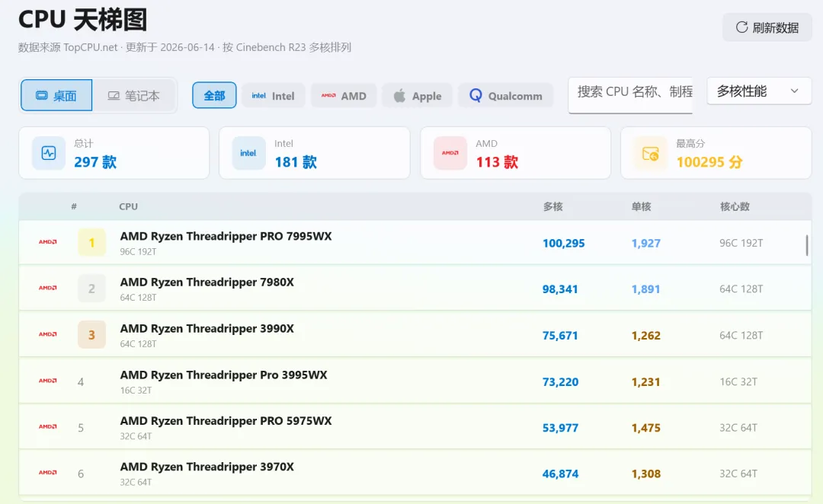Click the 181 款 Intel count
823x504 pixels.
click(x=296, y=162)
